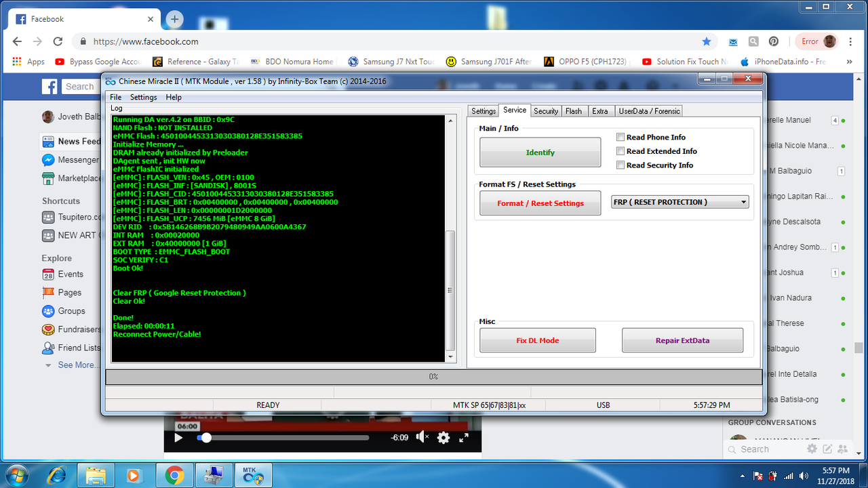Image resolution: width=868 pixels, height=488 pixels.
Task: Switch to the Extra tab
Action: (x=600, y=111)
